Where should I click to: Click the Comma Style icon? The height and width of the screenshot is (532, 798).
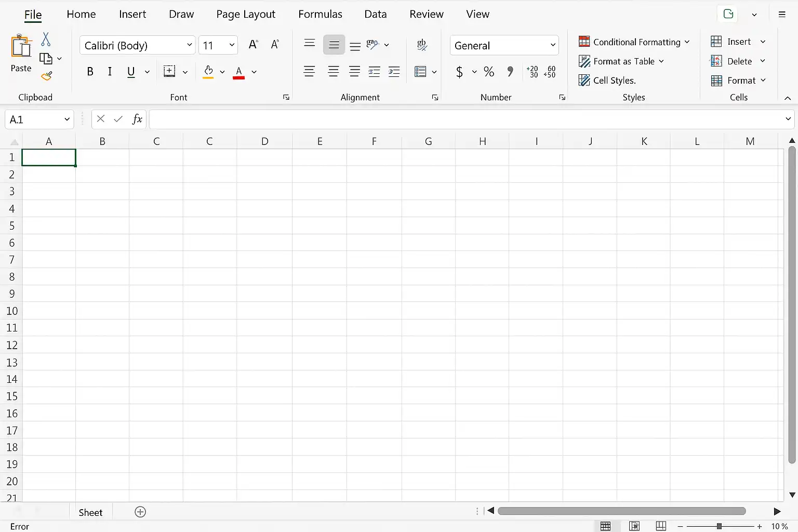pyautogui.click(x=510, y=72)
